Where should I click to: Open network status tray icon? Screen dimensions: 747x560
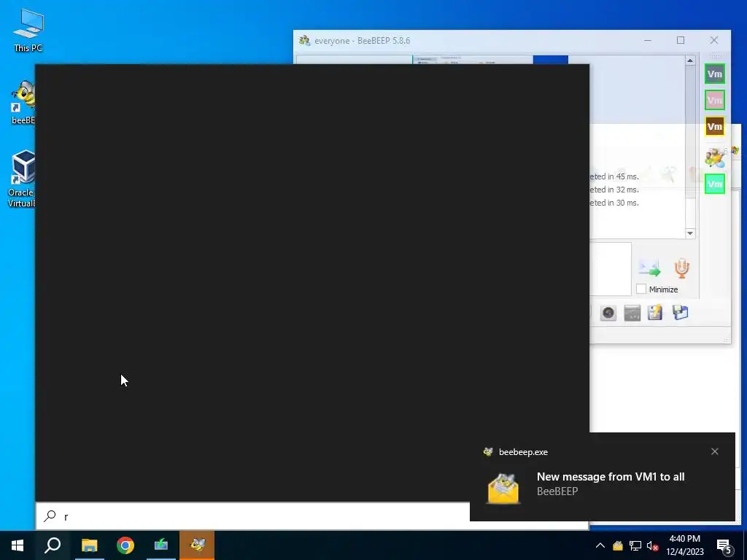pos(635,545)
